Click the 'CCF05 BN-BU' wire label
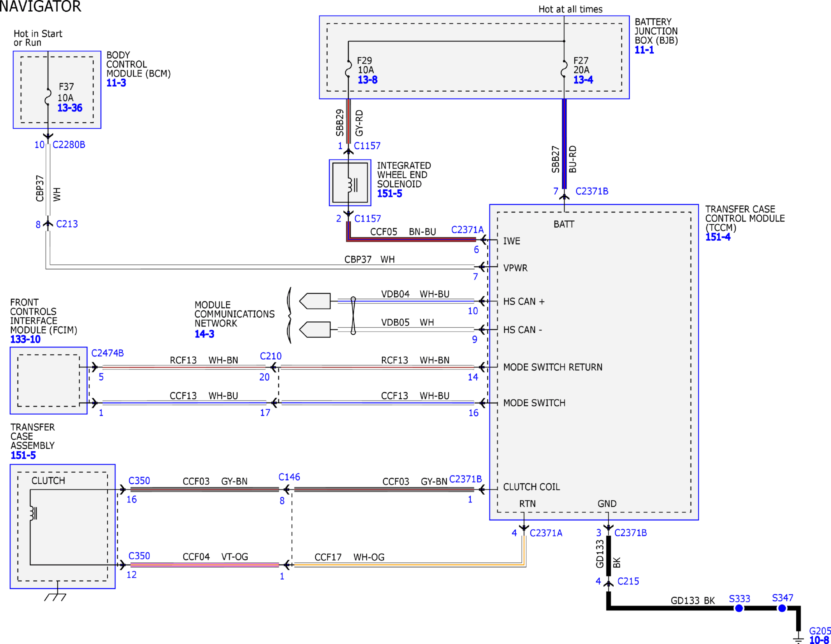Screen dimensions: 831x644 (x=403, y=232)
